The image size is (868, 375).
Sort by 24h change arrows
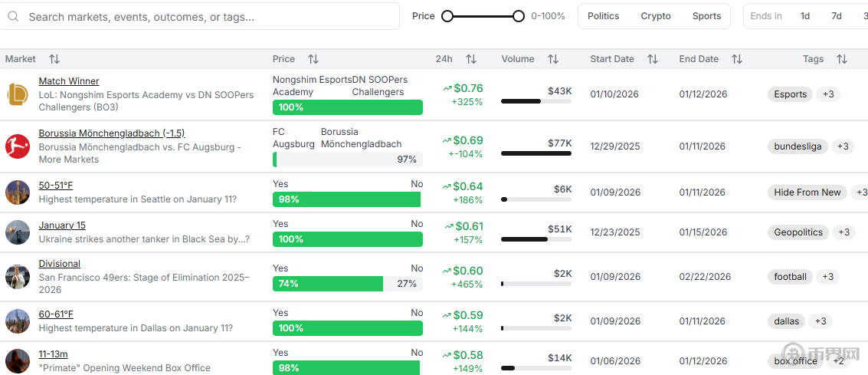point(471,59)
